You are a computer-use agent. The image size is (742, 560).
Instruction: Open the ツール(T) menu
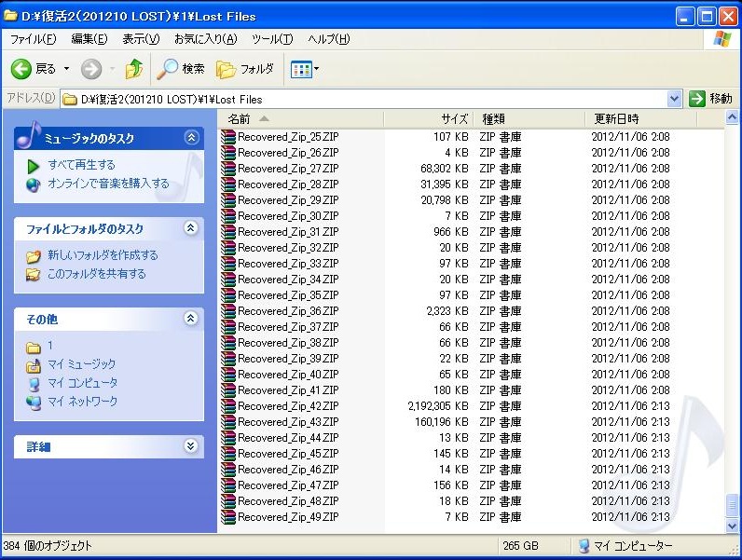pos(272,39)
